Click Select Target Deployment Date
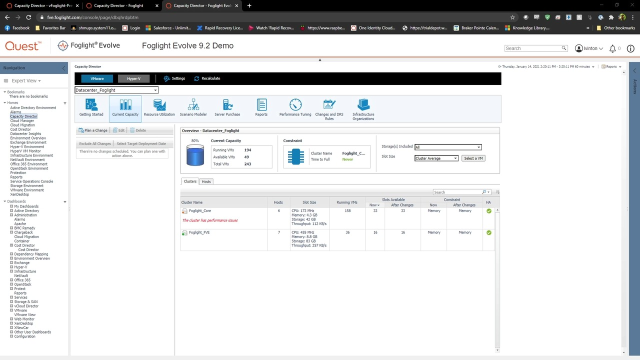 tap(141, 144)
